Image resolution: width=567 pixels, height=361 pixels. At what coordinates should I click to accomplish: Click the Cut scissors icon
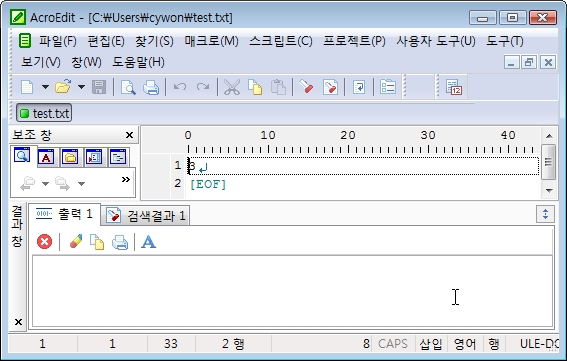coord(232,87)
